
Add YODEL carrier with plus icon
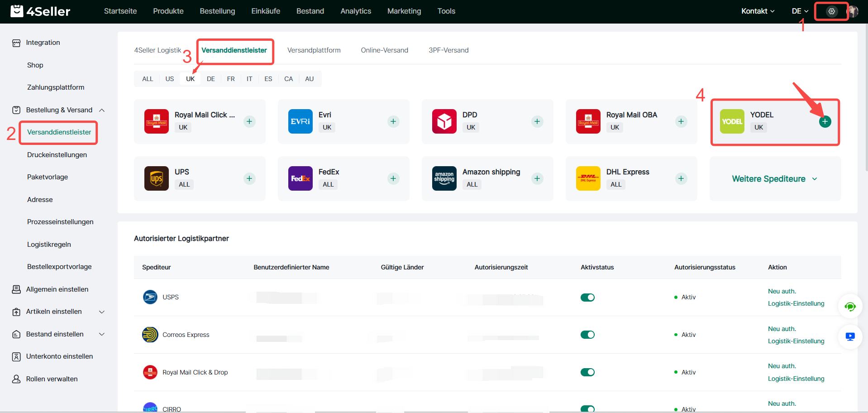point(825,121)
